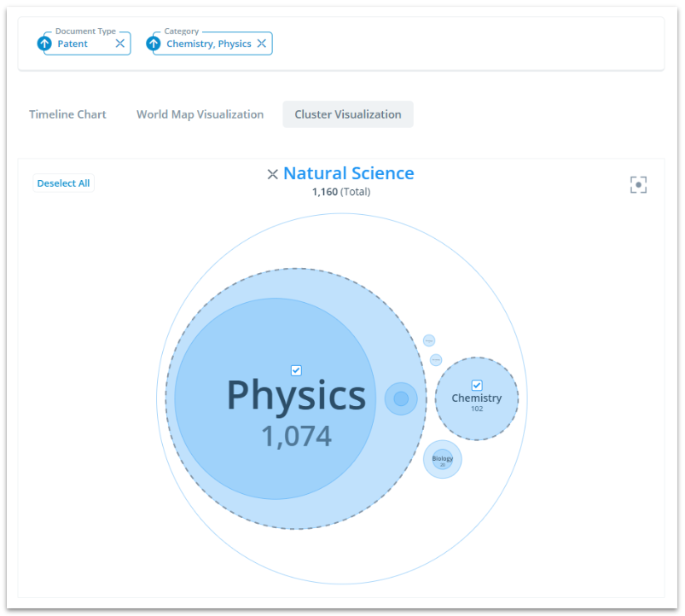The image size is (685, 616).
Task: Remove the Patent document type filter
Action: tap(119, 44)
